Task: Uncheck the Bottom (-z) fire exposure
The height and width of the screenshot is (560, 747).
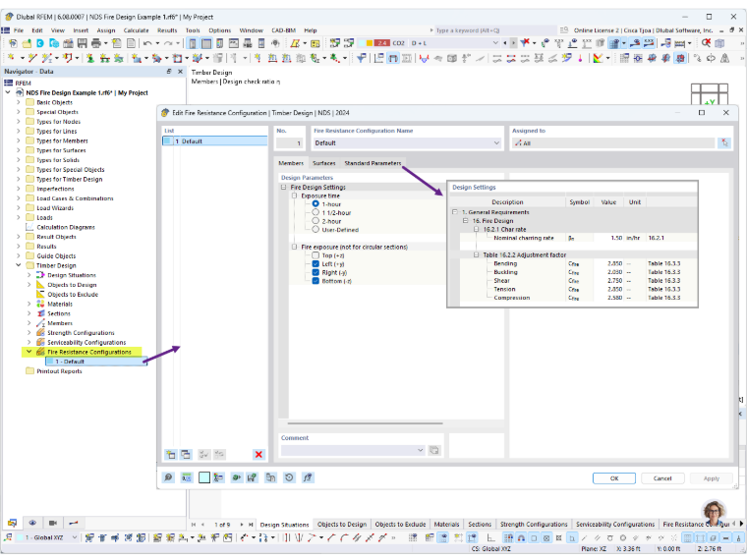Action: (x=316, y=281)
